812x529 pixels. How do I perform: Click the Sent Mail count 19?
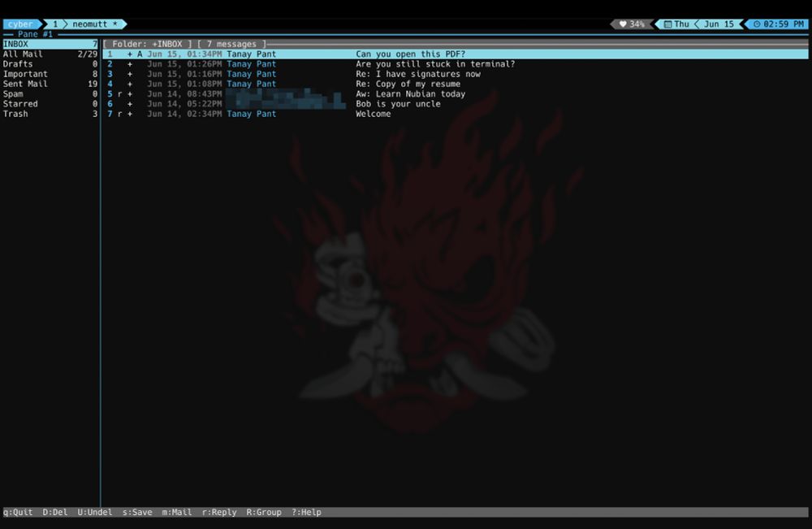(x=93, y=84)
